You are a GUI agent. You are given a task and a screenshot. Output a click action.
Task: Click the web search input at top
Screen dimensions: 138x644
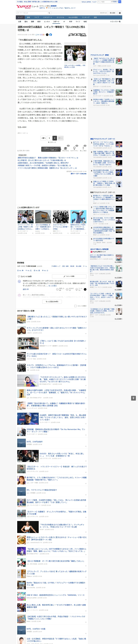tap(104, 2)
